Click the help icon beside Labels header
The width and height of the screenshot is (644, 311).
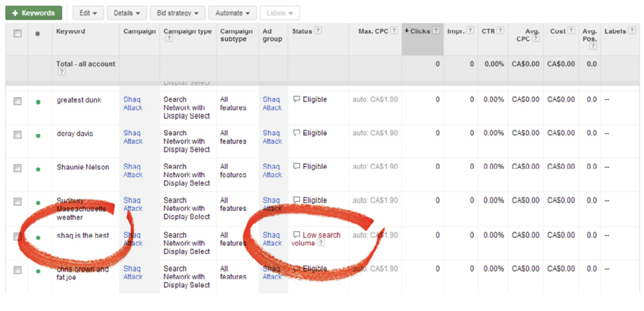(632, 31)
